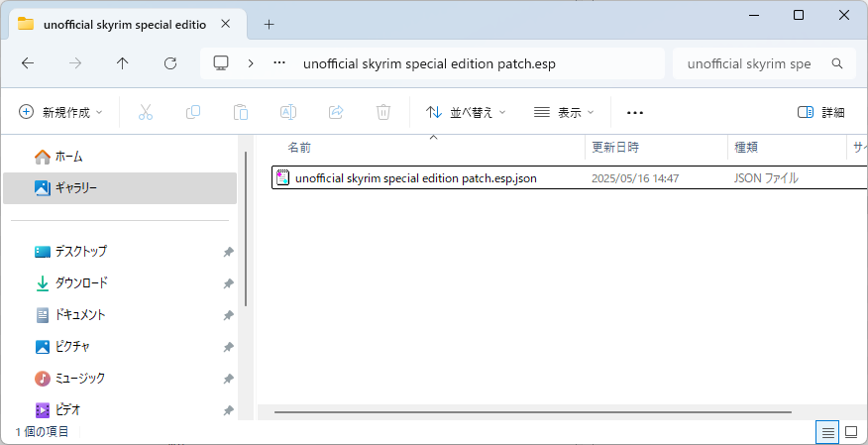
Task: Toggle the 詳細 details pane
Action: 821,112
